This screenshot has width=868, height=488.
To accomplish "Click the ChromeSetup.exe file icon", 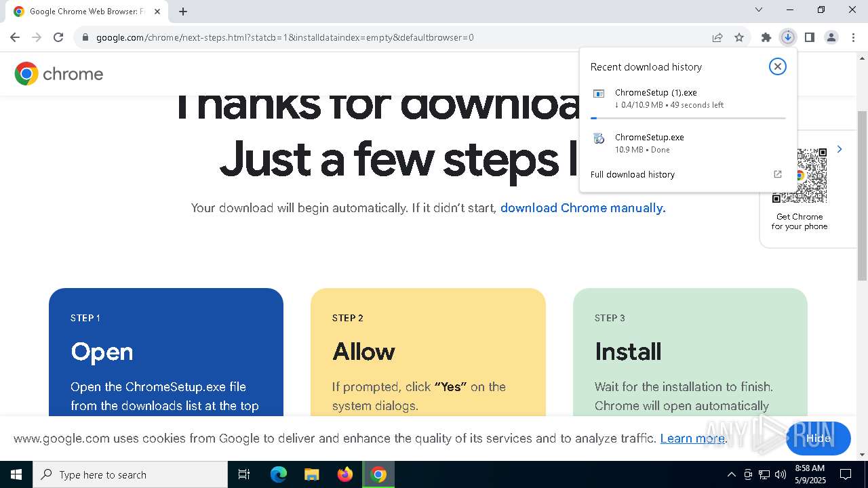I will [x=599, y=139].
